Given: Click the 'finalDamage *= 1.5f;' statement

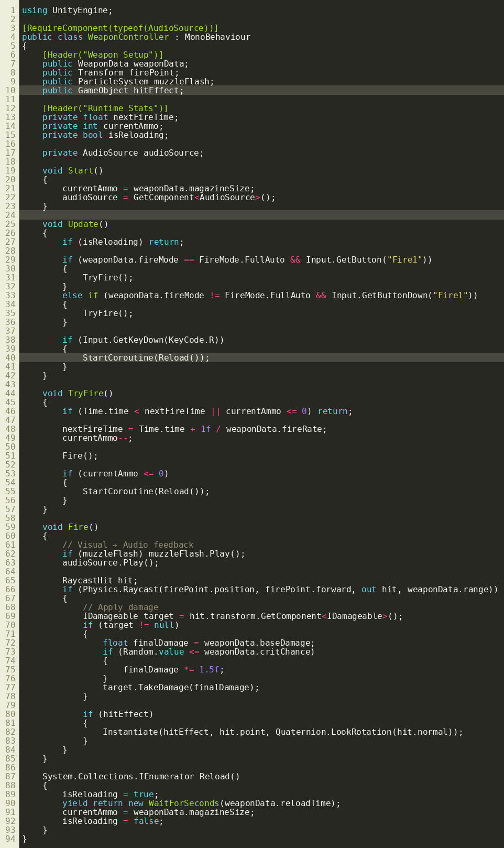Looking at the screenshot, I should click(x=174, y=671).
